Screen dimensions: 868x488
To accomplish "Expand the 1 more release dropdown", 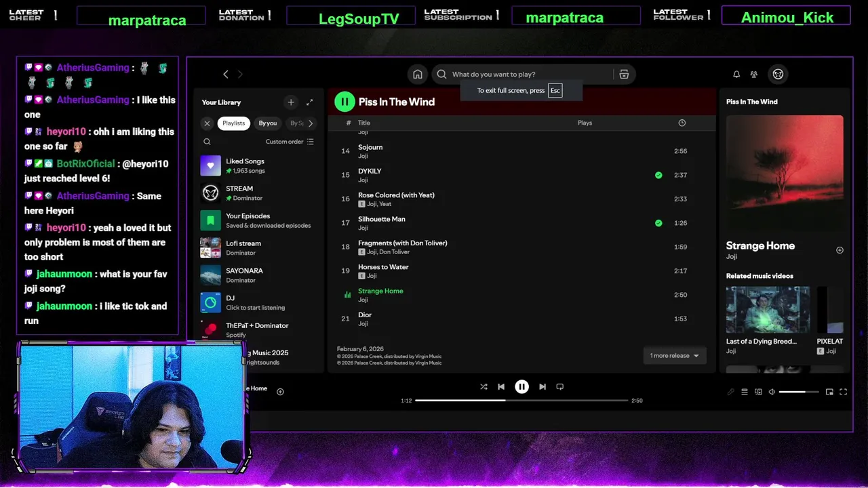I will coord(674,356).
